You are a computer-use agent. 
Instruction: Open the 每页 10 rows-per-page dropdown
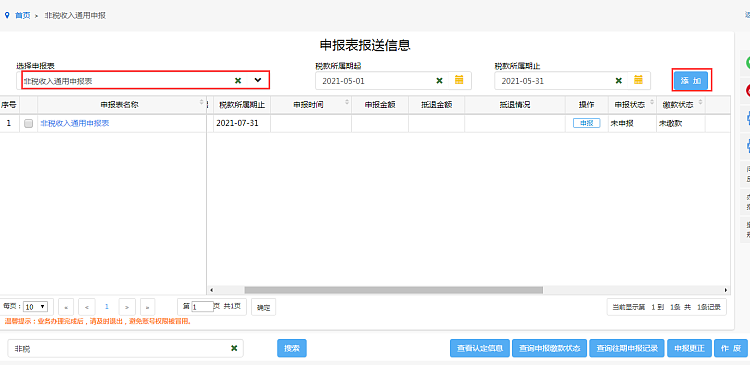[x=36, y=307]
